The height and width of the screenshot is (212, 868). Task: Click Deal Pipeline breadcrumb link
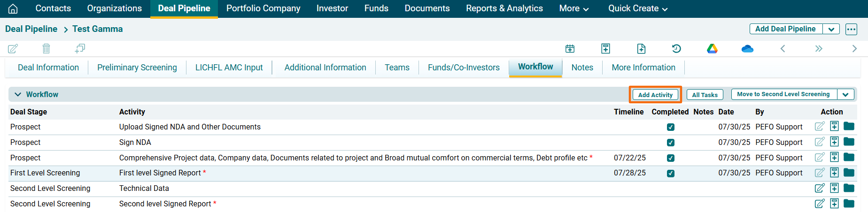pos(31,29)
